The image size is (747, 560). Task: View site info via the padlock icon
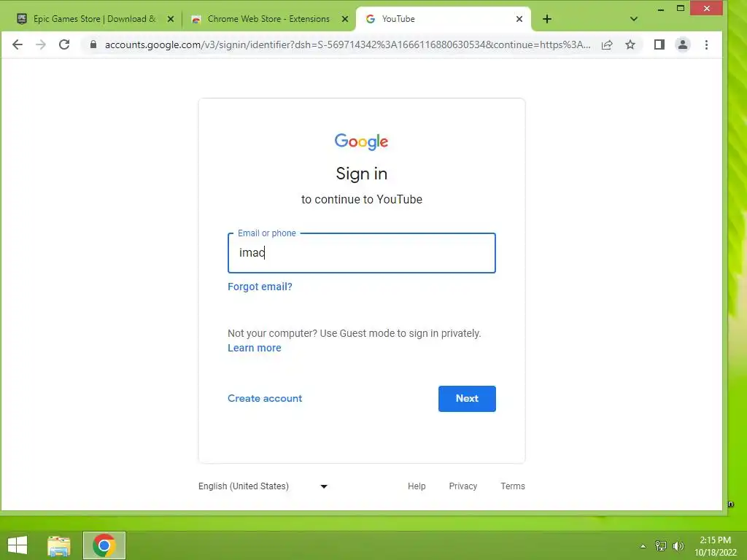tap(93, 44)
